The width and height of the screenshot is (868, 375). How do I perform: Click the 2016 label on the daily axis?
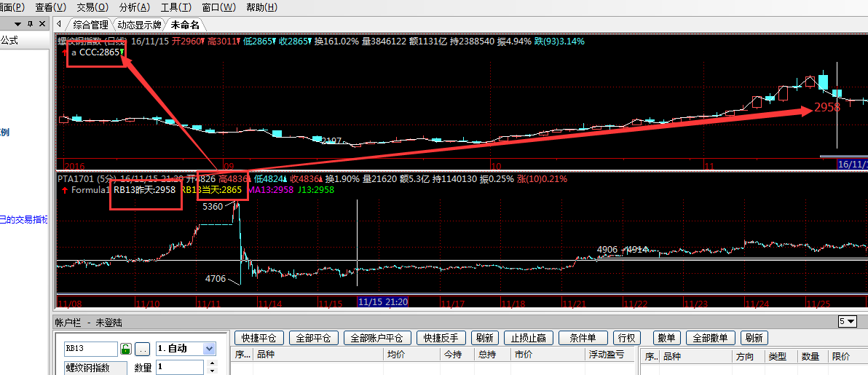click(x=75, y=165)
